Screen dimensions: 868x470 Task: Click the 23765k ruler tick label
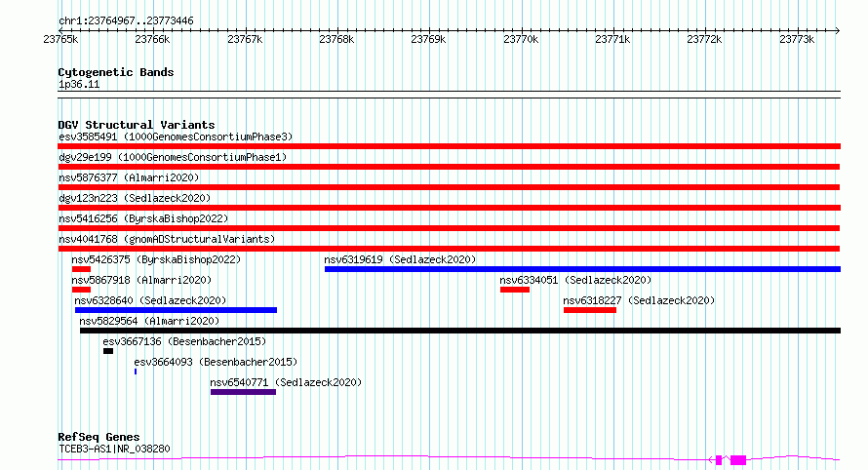[x=60, y=39]
